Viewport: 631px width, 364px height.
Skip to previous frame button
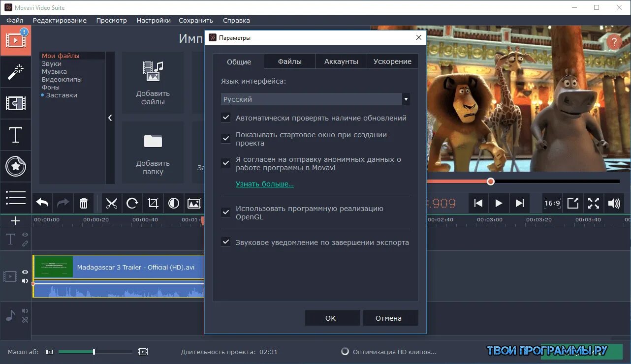478,203
